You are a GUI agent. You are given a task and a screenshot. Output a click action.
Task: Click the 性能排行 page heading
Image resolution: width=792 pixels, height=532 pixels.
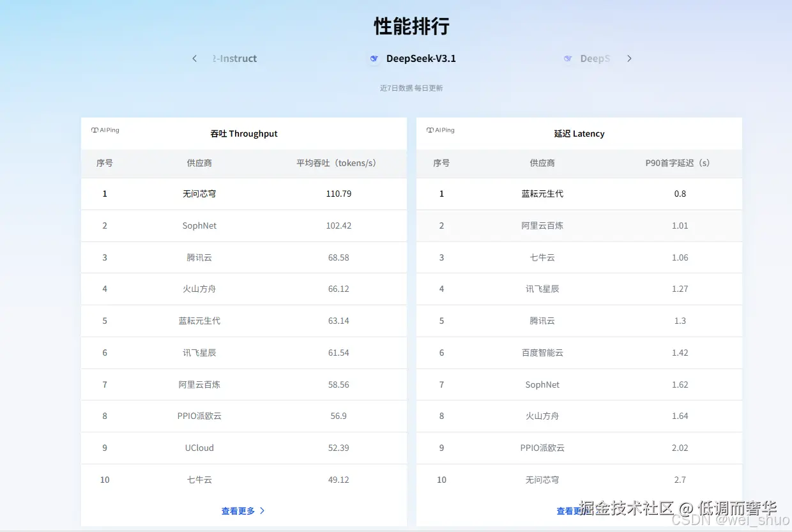411,26
